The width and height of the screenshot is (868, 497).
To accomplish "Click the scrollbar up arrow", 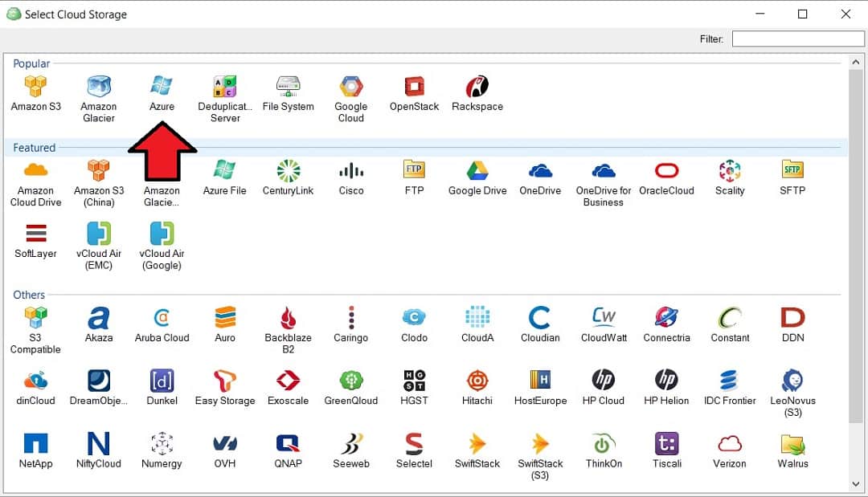I will coord(856,62).
